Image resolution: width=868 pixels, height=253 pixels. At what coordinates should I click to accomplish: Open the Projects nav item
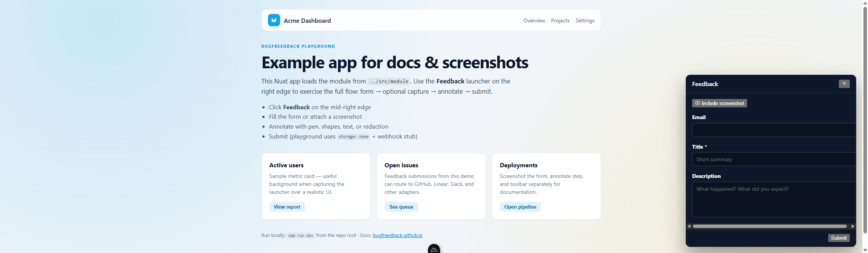click(x=560, y=20)
